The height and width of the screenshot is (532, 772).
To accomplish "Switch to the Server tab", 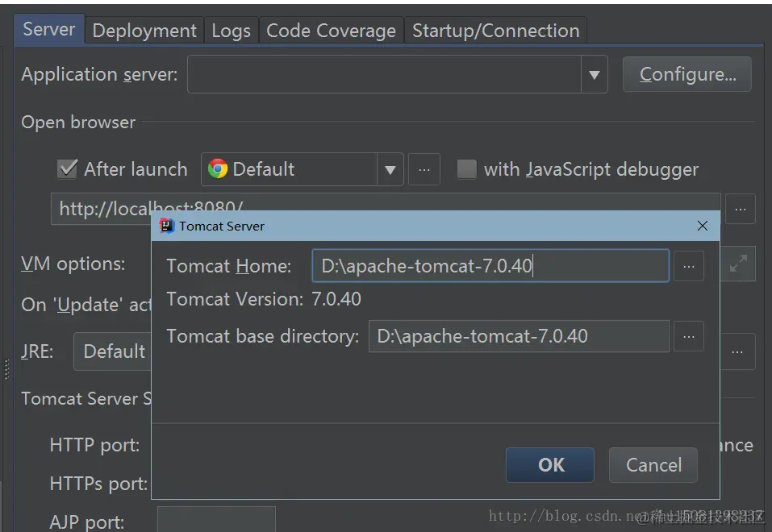I will [48, 30].
